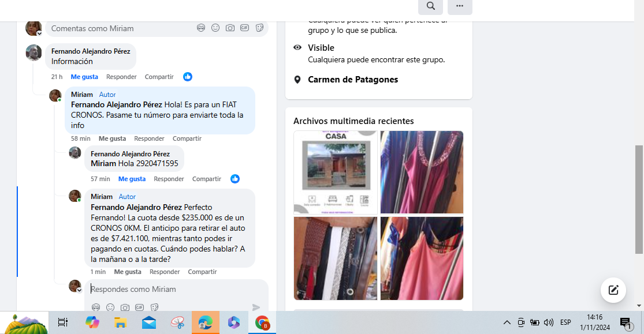The height and width of the screenshot is (334, 644).
Task: Click avatar sticker icon in reply box
Action: [96, 307]
